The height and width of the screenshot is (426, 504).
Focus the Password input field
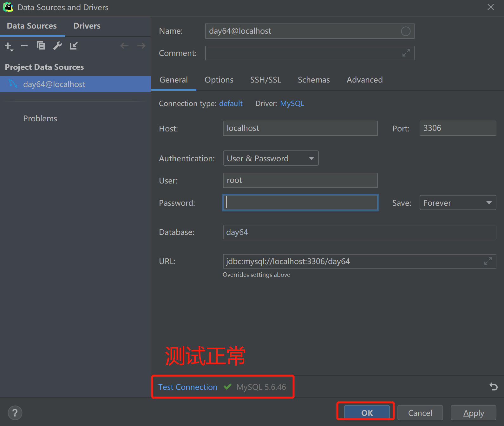pyautogui.click(x=300, y=203)
